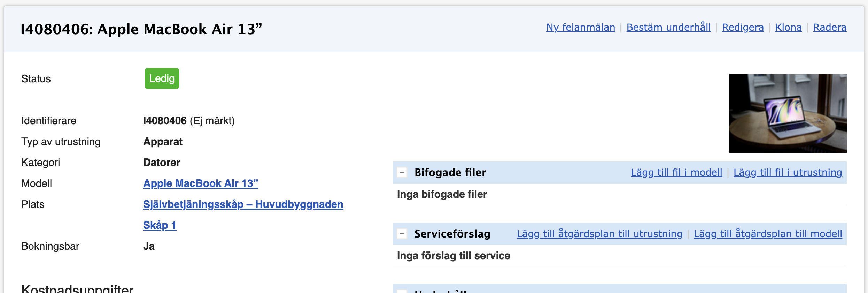Click Lägg till åtgärdsplan till modell
This screenshot has height=293, width=868.
pos(768,234)
